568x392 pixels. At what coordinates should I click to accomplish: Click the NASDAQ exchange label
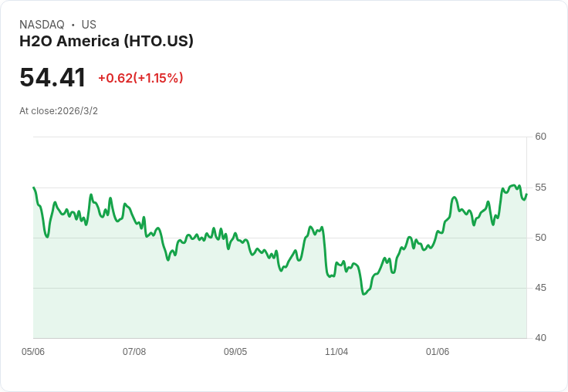[x=42, y=25]
